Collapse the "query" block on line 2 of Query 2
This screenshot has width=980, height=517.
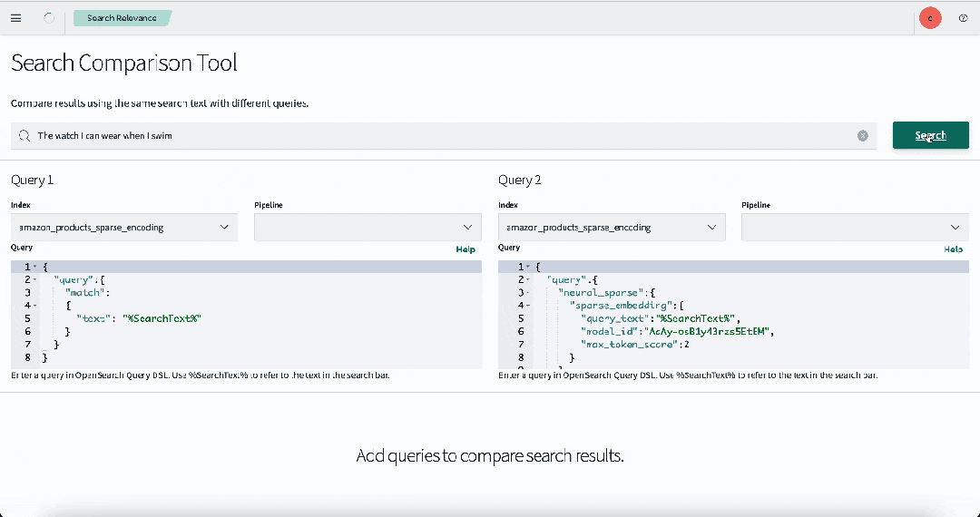(528, 280)
